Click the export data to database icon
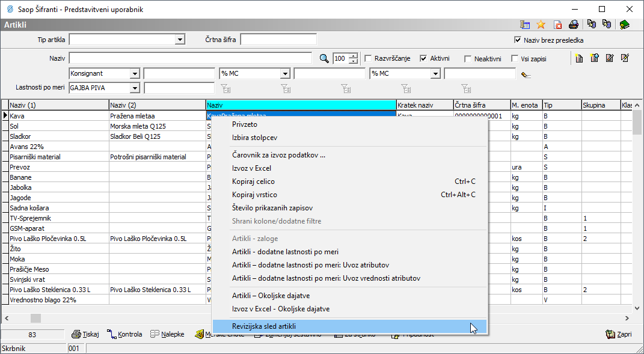This screenshot has width=644, height=354. click(592, 24)
